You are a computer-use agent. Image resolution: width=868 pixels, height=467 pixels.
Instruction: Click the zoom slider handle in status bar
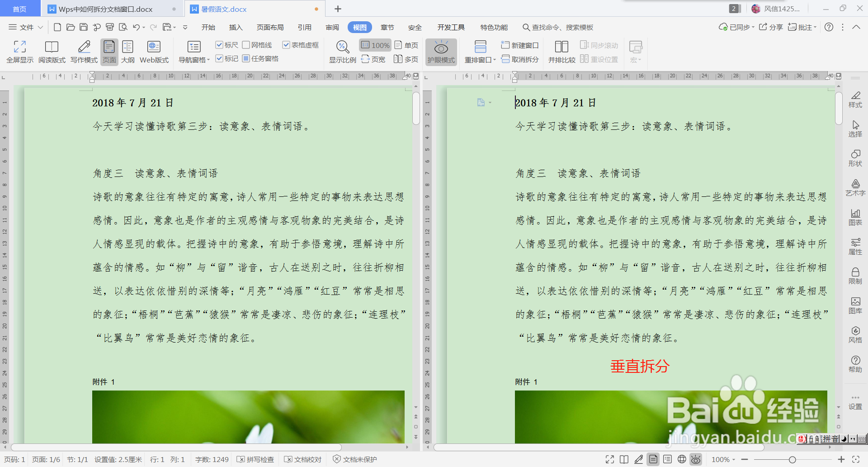click(x=792, y=459)
